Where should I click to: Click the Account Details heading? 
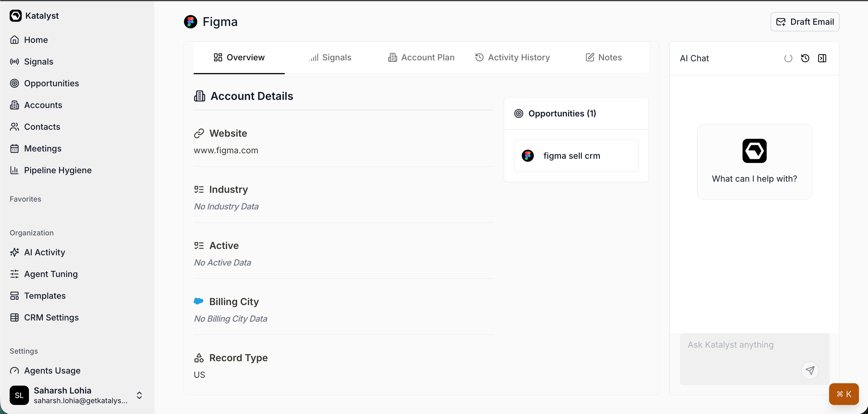[x=252, y=96]
